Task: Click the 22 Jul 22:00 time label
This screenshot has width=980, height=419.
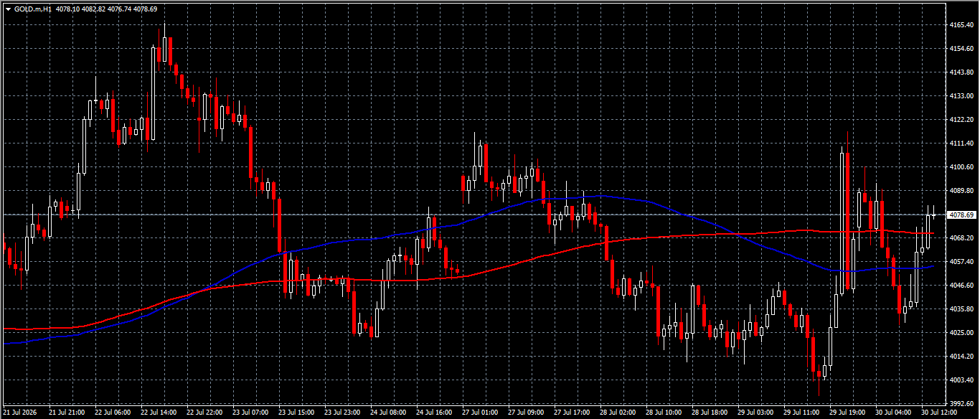Action: point(204,413)
